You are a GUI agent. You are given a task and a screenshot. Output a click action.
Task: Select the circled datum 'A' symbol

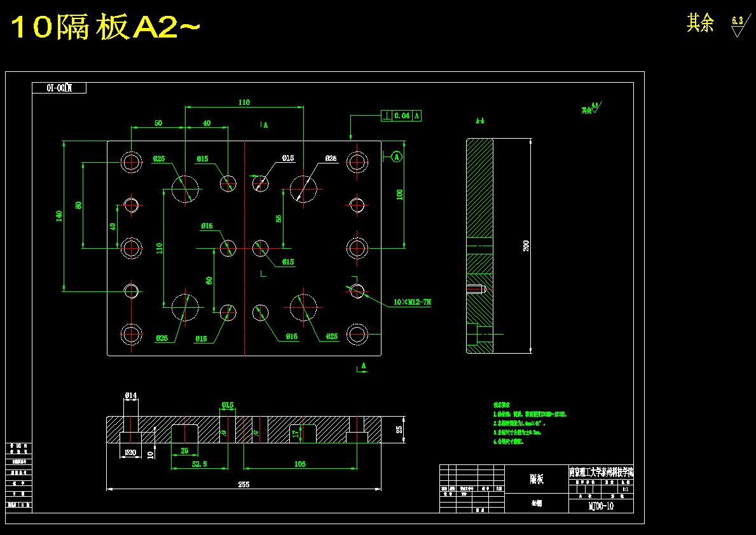pyautogui.click(x=396, y=156)
